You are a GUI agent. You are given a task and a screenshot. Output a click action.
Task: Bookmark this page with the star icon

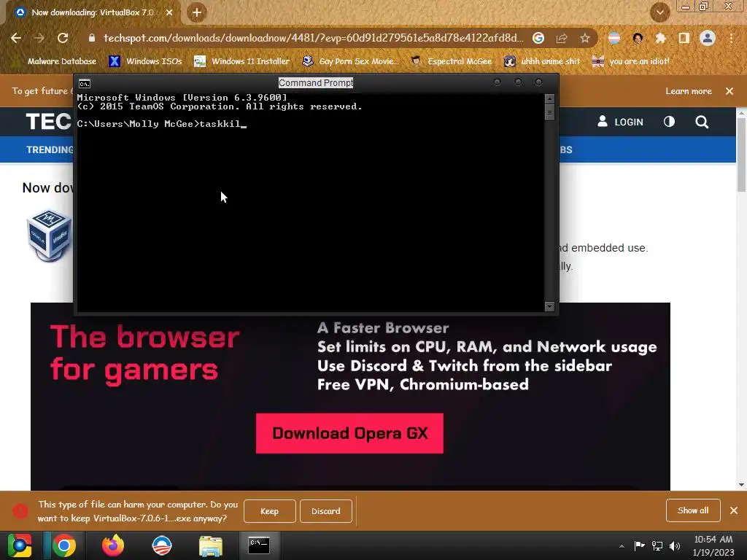(x=584, y=38)
